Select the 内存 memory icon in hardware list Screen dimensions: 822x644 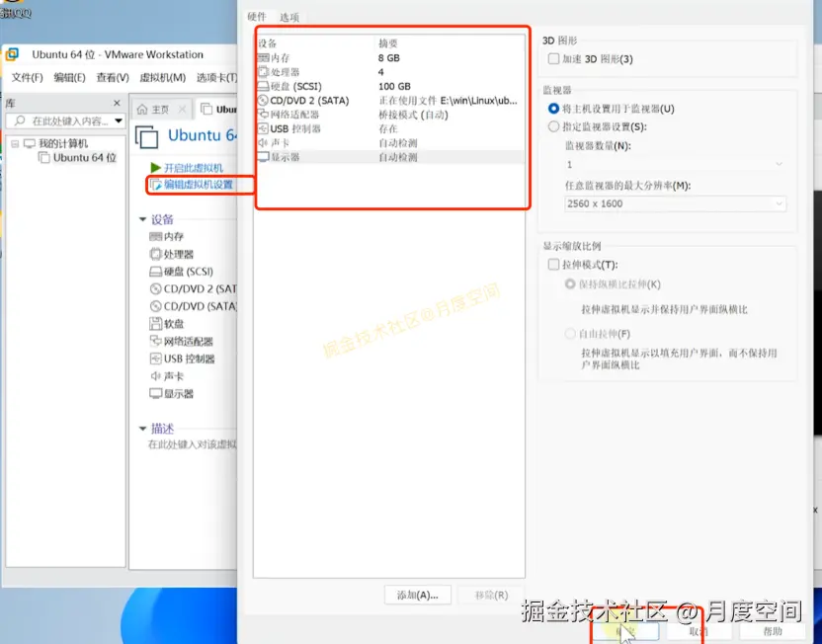point(264,58)
